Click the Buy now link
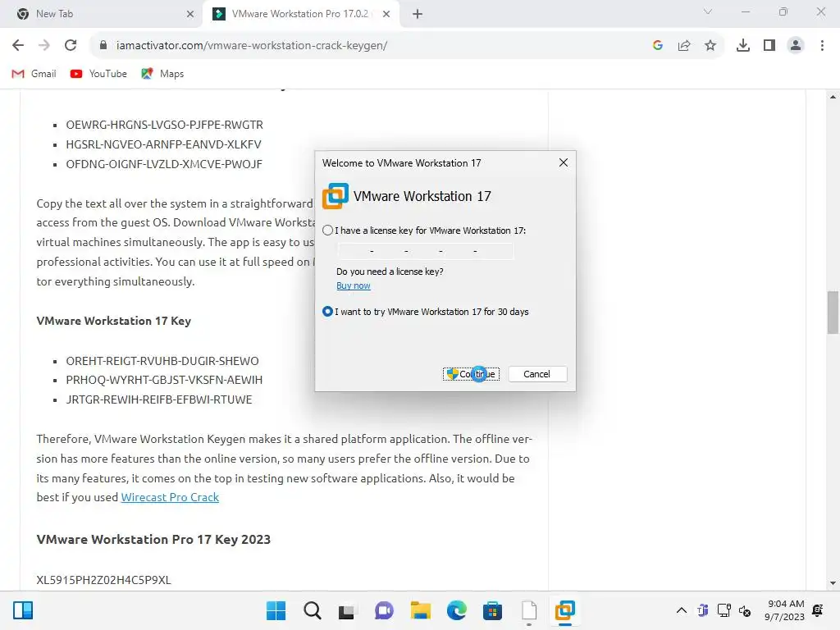The height and width of the screenshot is (630, 840). (353, 285)
